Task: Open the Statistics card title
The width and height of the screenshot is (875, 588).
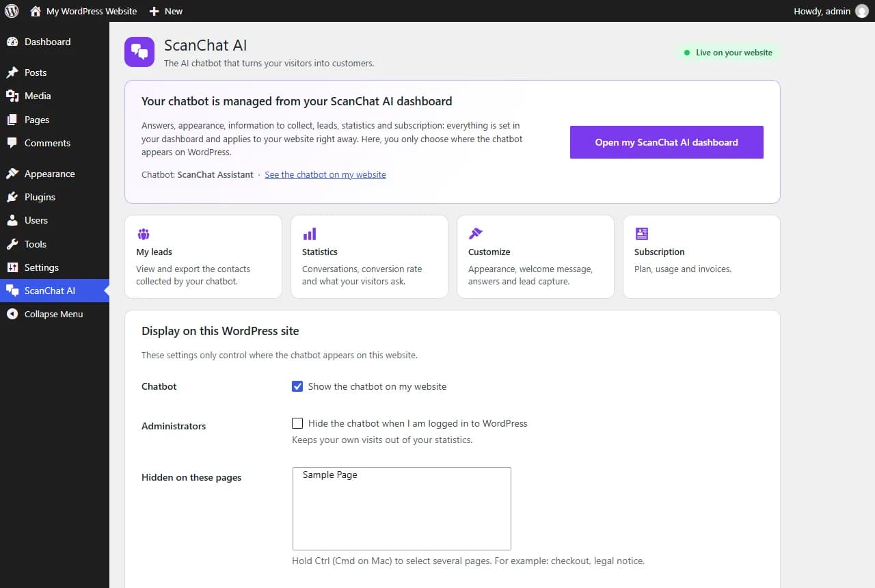Action: click(x=320, y=252)
